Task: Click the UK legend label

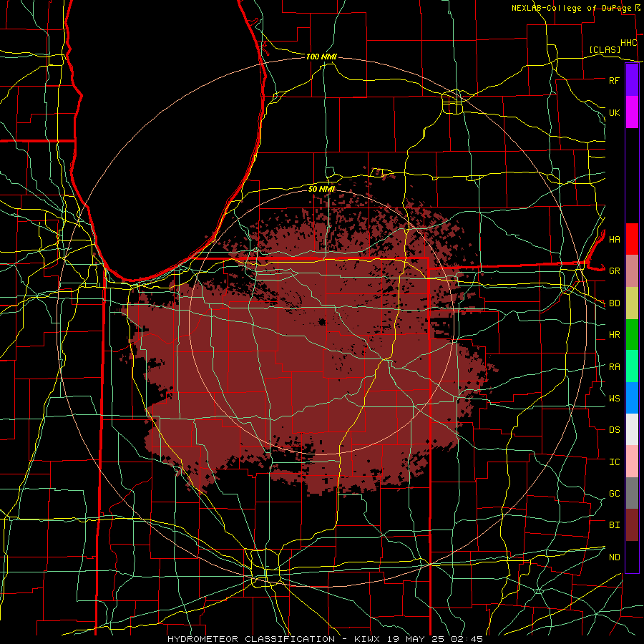Action: tap(614, 112)
